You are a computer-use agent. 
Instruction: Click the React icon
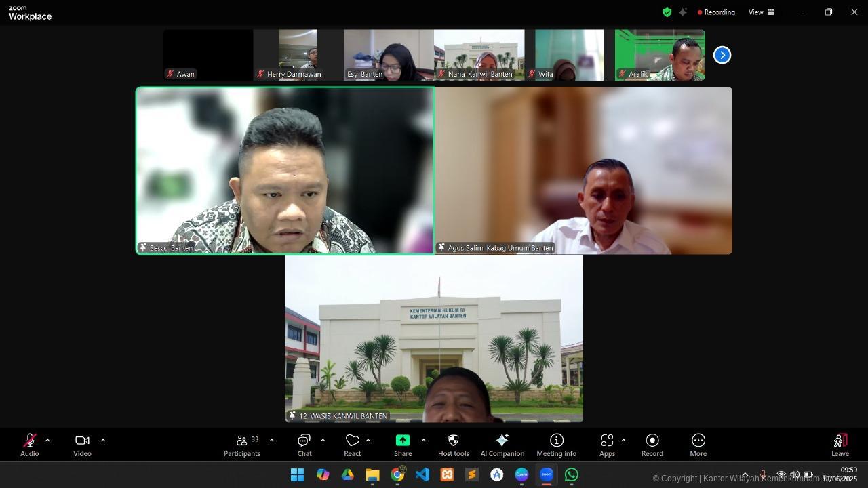352,444
